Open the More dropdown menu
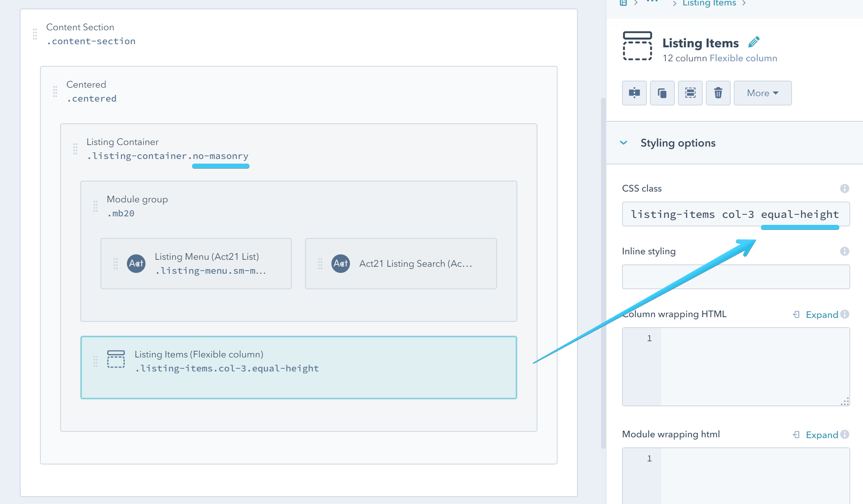Screen dimensions: 863x504 click(x=762, y=93)
